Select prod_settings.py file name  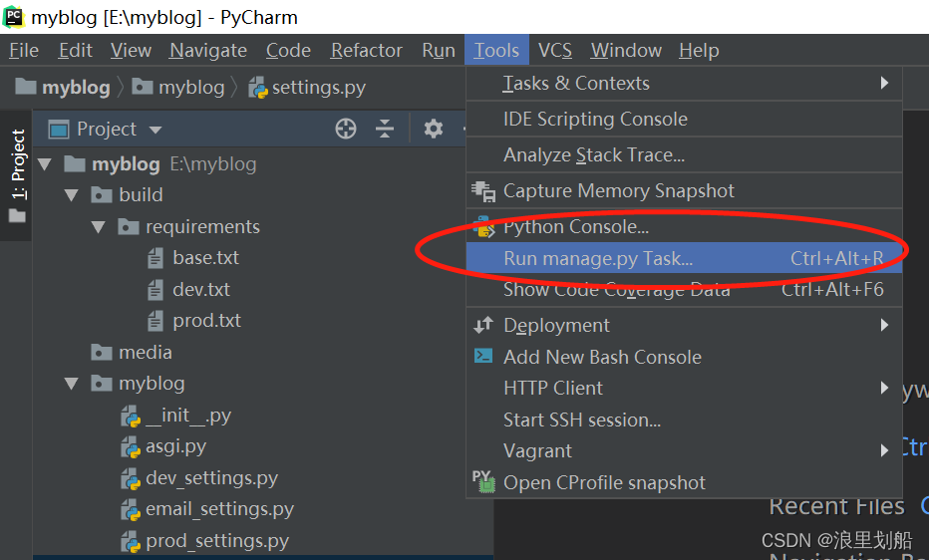[x=217, y=541]
